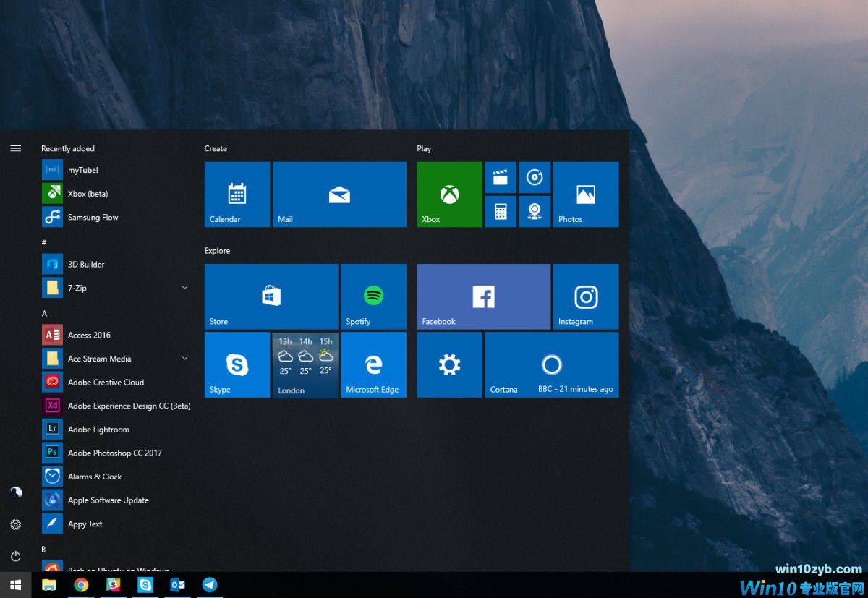Click the 'Create' tile group heading
Image resolution: width=868 pixels, height=598 pixels.
[216, 148]
